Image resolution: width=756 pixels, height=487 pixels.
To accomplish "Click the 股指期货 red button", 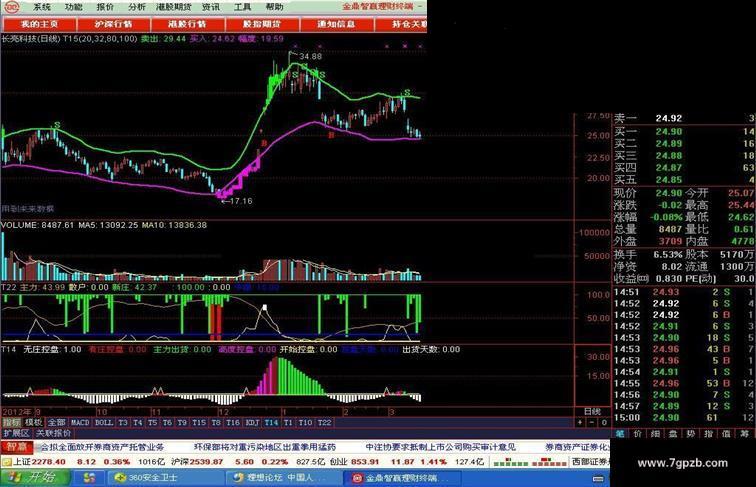I will coord(262,24).
